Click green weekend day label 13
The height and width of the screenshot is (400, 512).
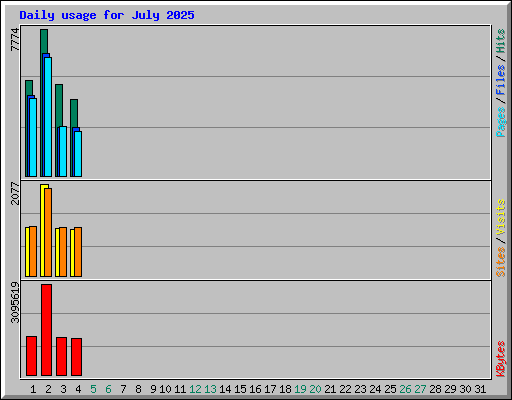pyautogui.click(x=210, y=389)
